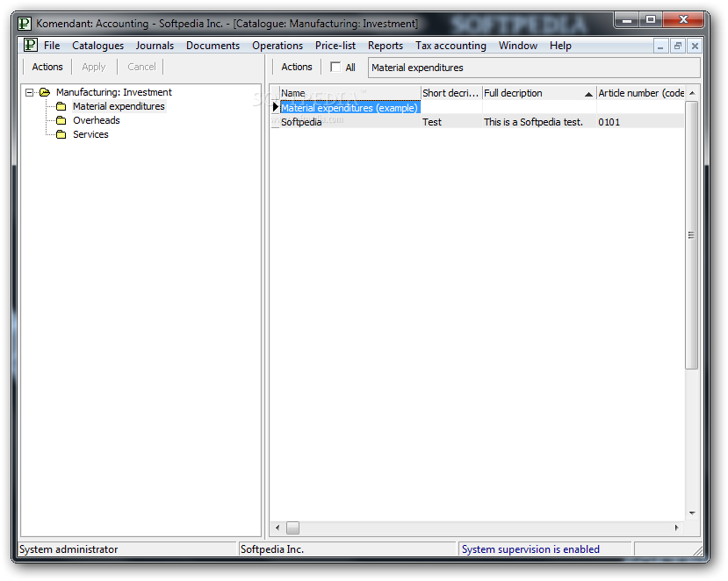
Task: Click the document icon beside File menu
Action: coord(31,45)
